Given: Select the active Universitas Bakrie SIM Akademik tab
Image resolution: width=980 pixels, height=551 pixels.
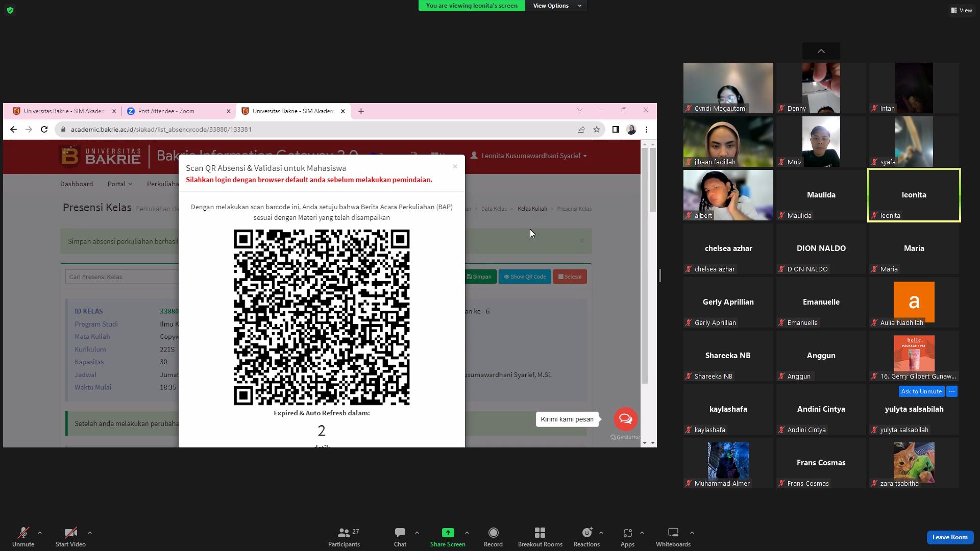Looking at the screenshot, I should (x=292, y=111).
